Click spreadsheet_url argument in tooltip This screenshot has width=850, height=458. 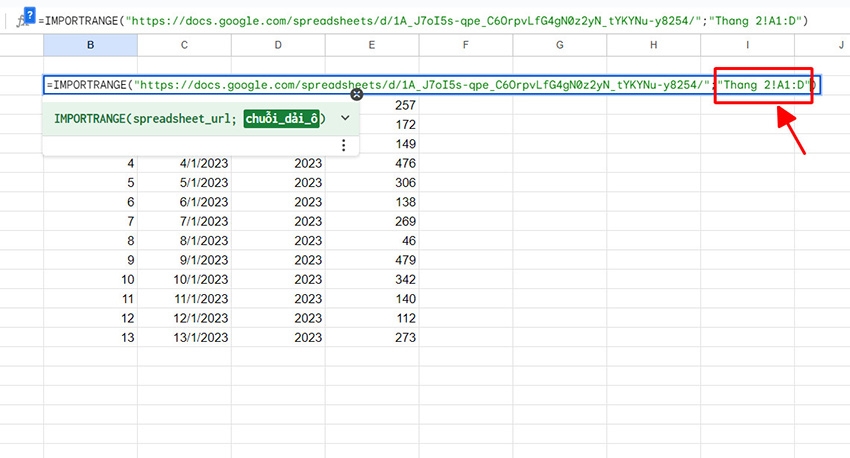(177, 118)
